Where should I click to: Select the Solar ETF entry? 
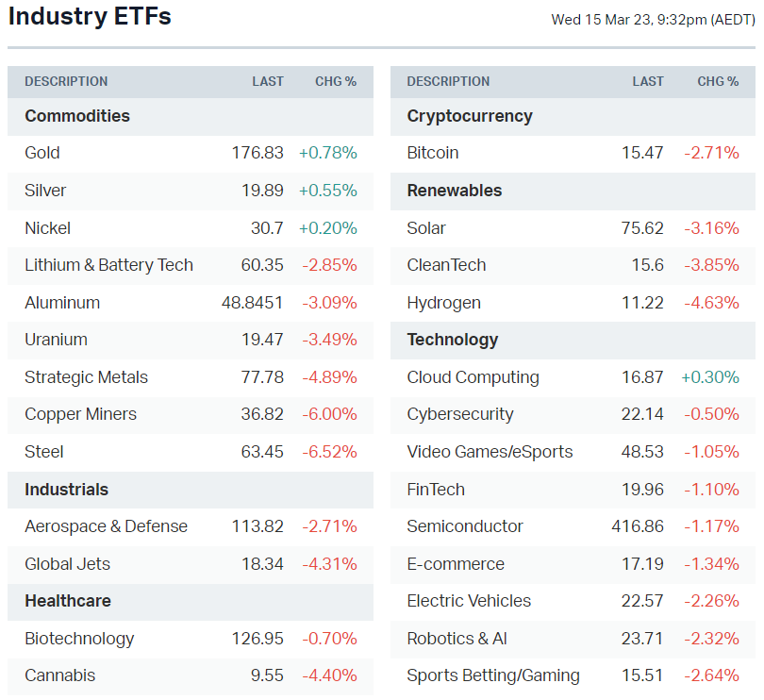[x=426, y=228]
